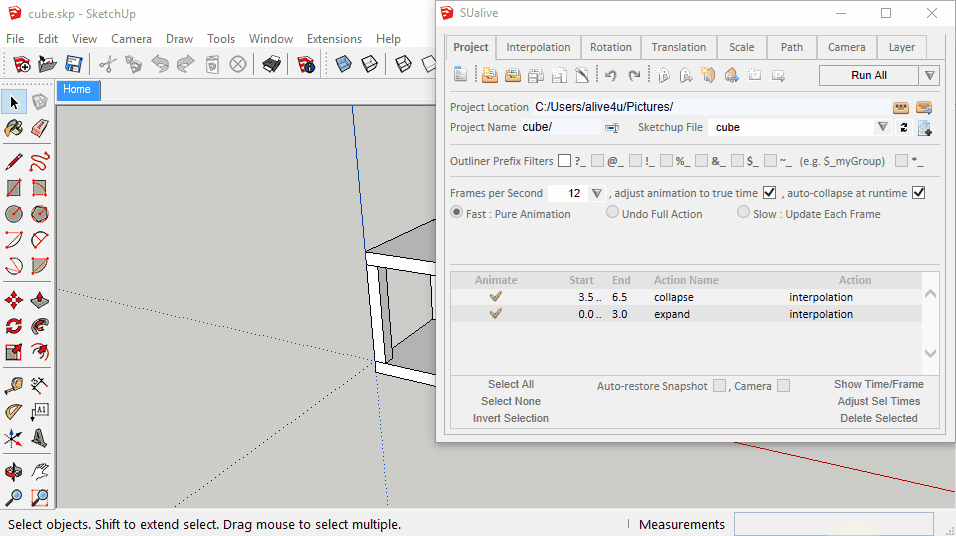Open a file via folder toolbar icon
The image size is (956, 536).
click(47, 64)
